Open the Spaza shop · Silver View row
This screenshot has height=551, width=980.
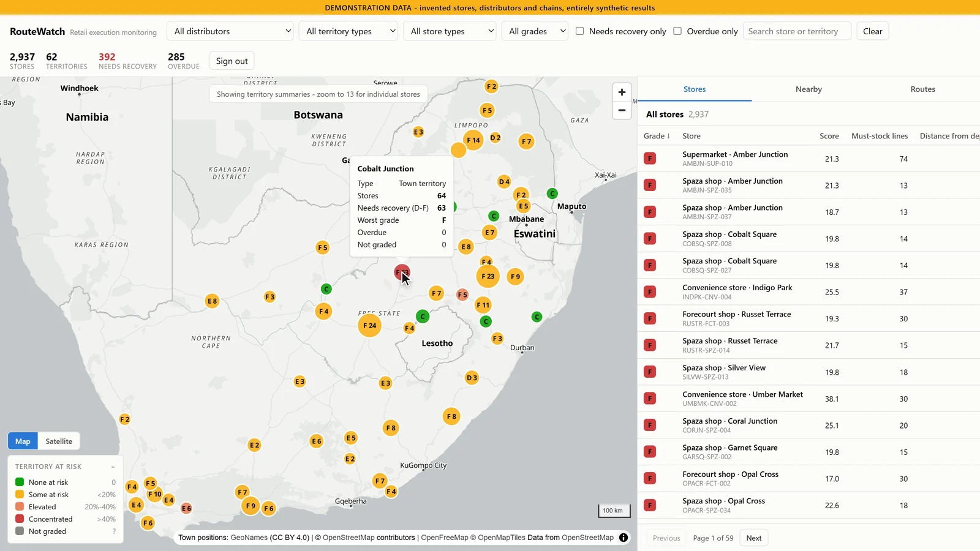click(x=809, y=372)
